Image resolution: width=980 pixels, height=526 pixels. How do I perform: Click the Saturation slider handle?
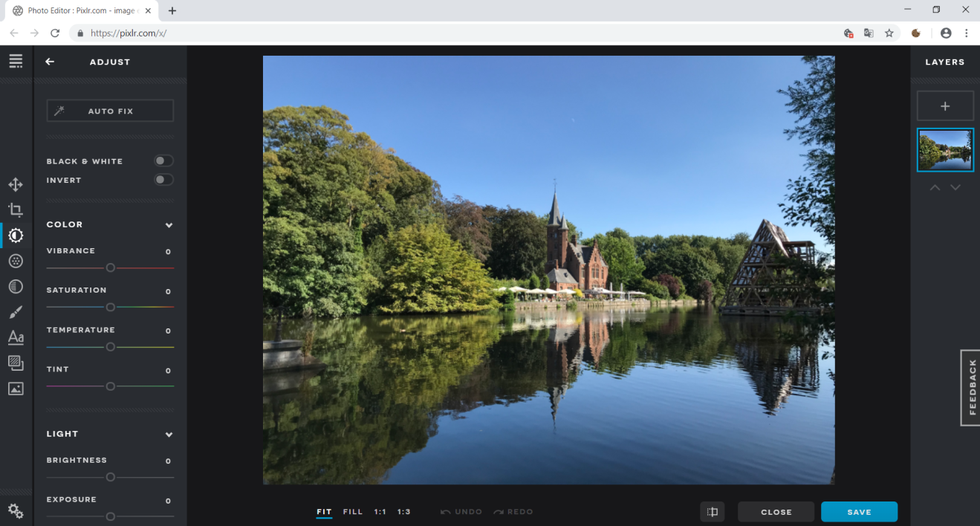[110, 307]
